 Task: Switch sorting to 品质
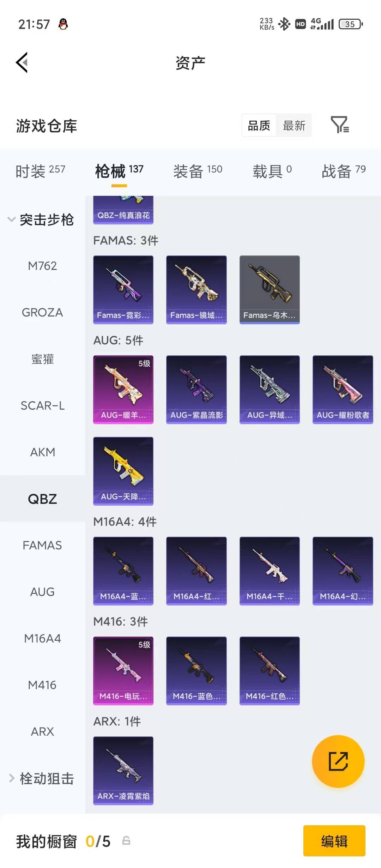pyautogui.click(x=259, y=125)
